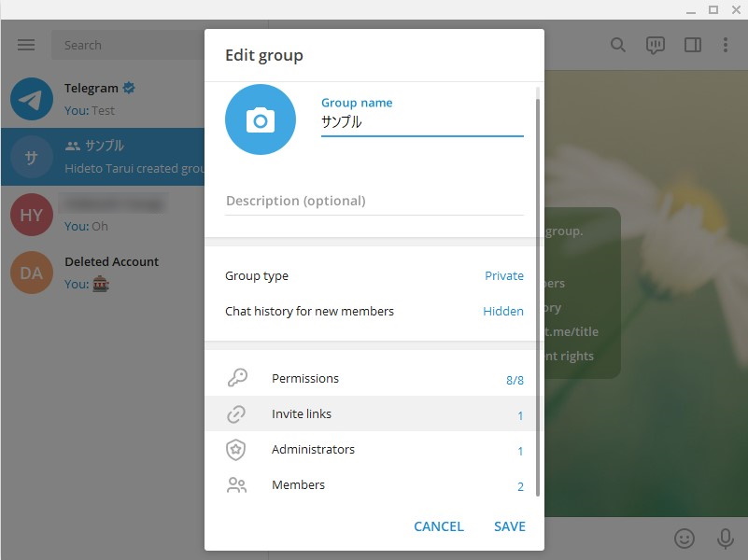Click the microphone voice message icon

click(725, 539)
